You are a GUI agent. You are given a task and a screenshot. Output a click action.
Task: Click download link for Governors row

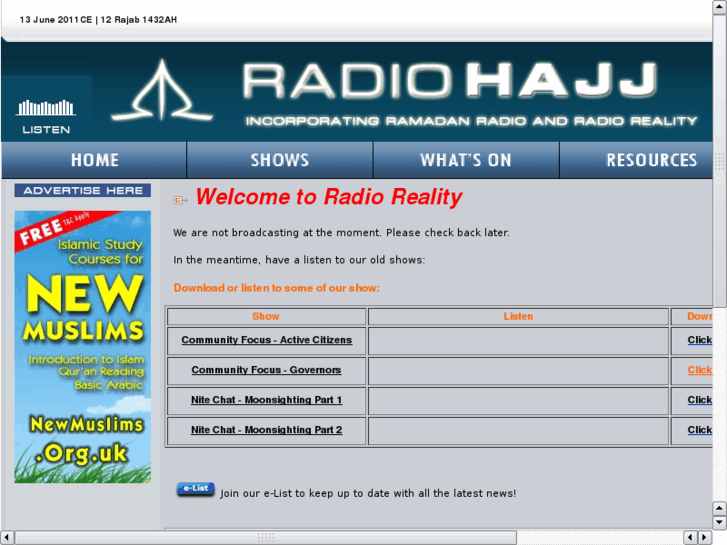(x=700, y=370)
